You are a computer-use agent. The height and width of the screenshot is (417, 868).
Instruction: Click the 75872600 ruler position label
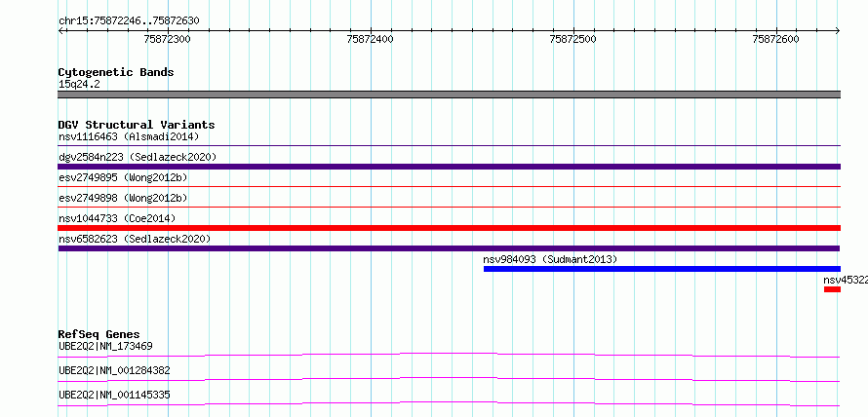[776, 39]
